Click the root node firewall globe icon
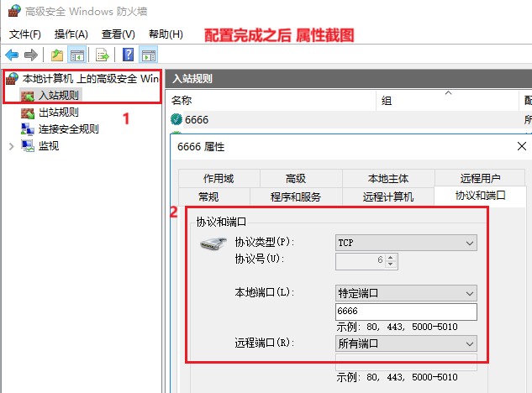Viewport: 532px width, 393px height. coord(13,79)
